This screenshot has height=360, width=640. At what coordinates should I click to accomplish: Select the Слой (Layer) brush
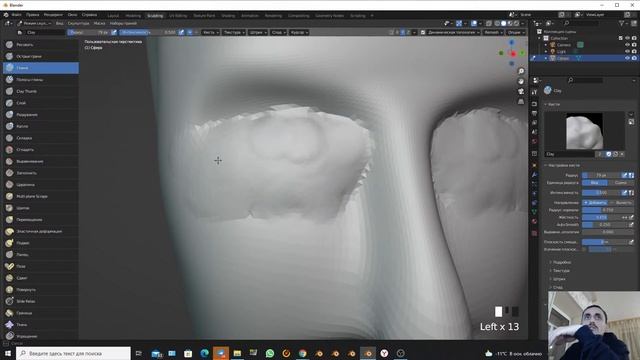41,103
